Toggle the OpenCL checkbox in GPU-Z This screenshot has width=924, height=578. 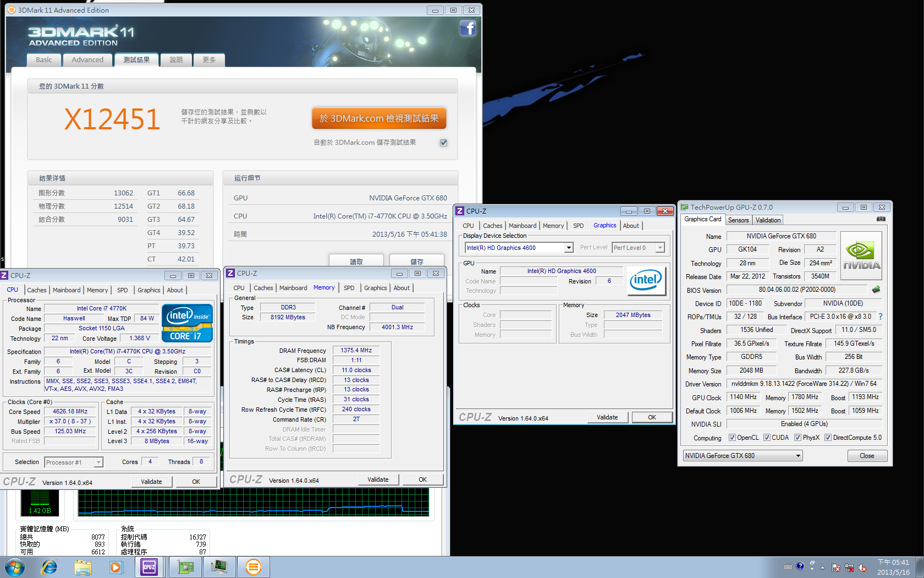pos(732,438)
